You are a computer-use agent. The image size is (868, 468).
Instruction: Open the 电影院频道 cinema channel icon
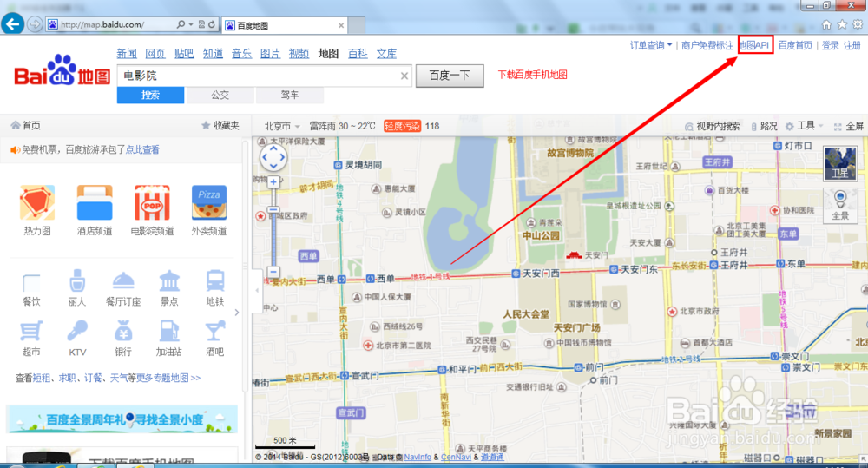point(152,203)
